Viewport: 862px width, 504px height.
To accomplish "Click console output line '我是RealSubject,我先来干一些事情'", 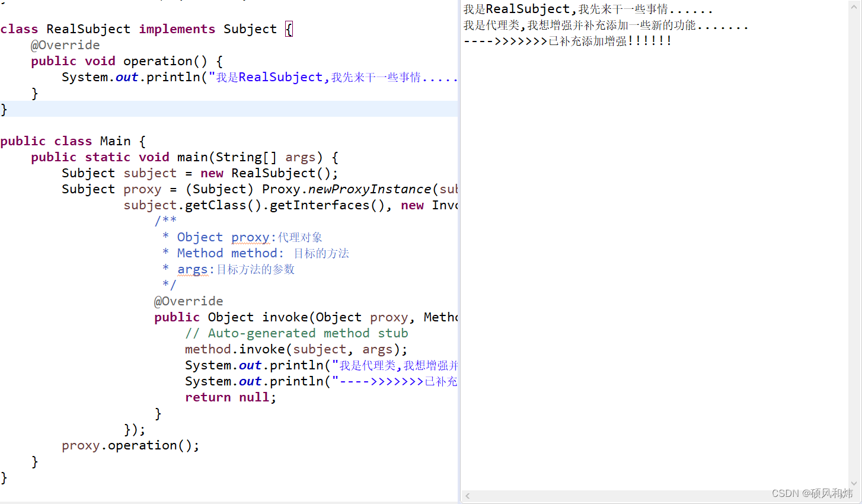I will click(x=588, y=9).
